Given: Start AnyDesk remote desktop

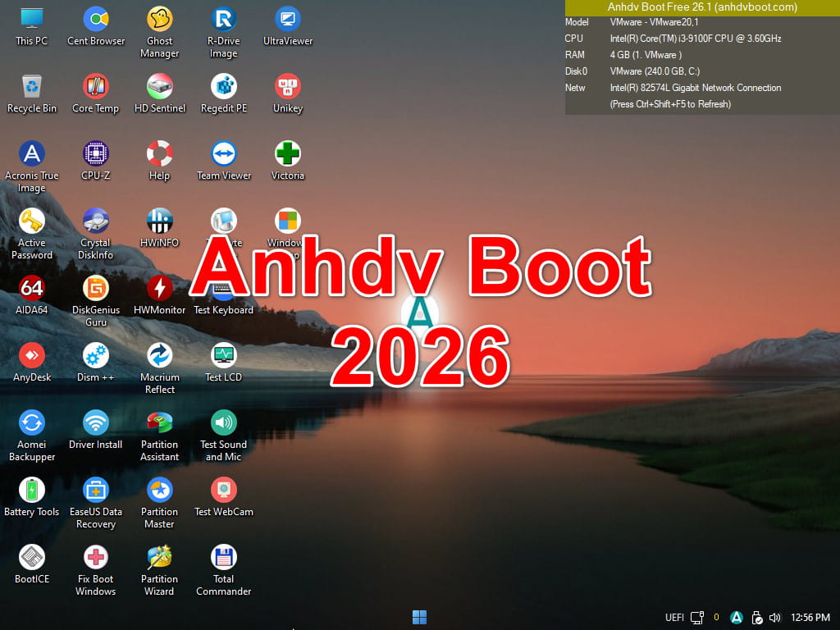Looking at the screenshot, I should [32, 362].
